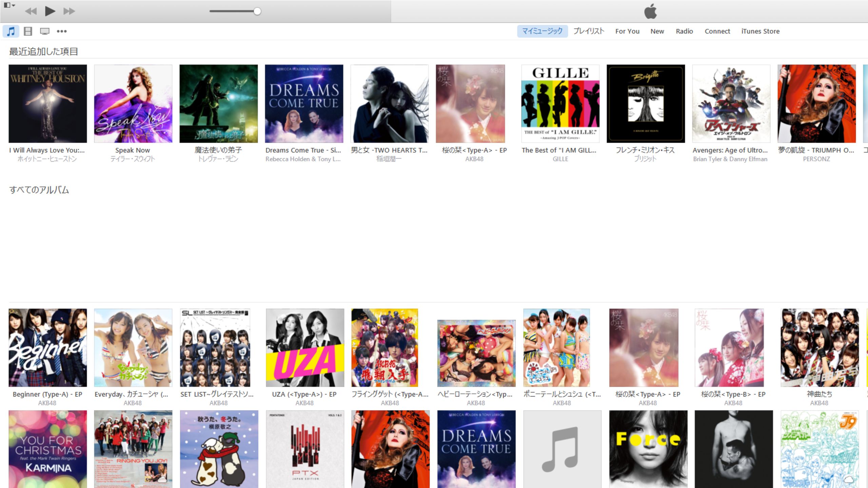Adjust the volume slider knob
Screen dimensions: 868x488
point(257,11)
